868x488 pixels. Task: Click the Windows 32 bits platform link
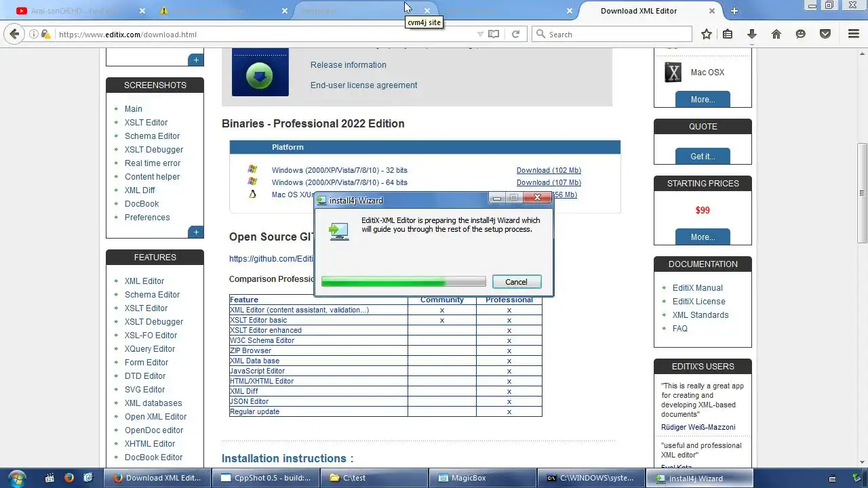[x=340, y=170]
